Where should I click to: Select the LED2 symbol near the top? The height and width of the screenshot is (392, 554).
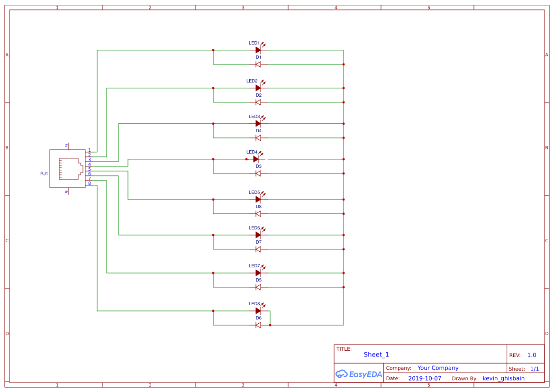258,87
